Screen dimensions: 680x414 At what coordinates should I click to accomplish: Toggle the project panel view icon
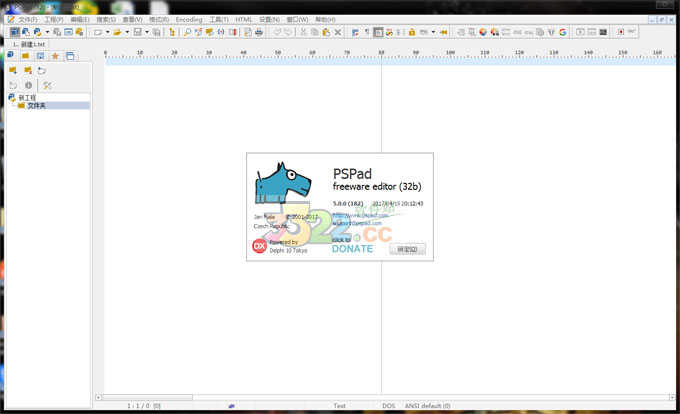pyautogui.click(x=15, y=32)
